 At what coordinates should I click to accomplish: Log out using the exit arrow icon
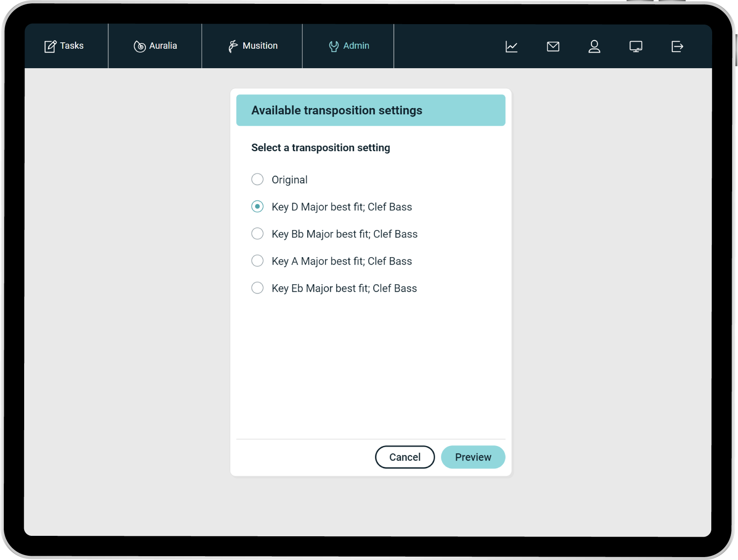677,47
